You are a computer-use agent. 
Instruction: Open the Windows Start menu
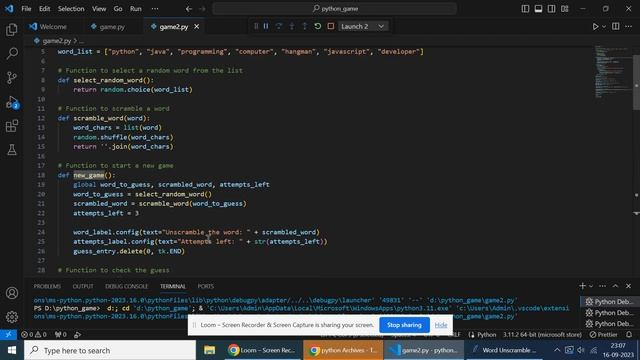[12, 350]
